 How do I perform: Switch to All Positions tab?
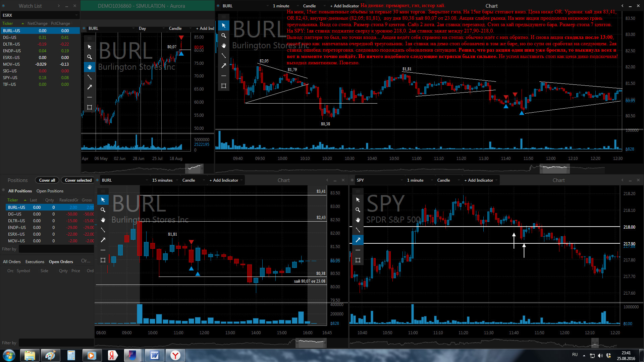click(x=20, y=191)
